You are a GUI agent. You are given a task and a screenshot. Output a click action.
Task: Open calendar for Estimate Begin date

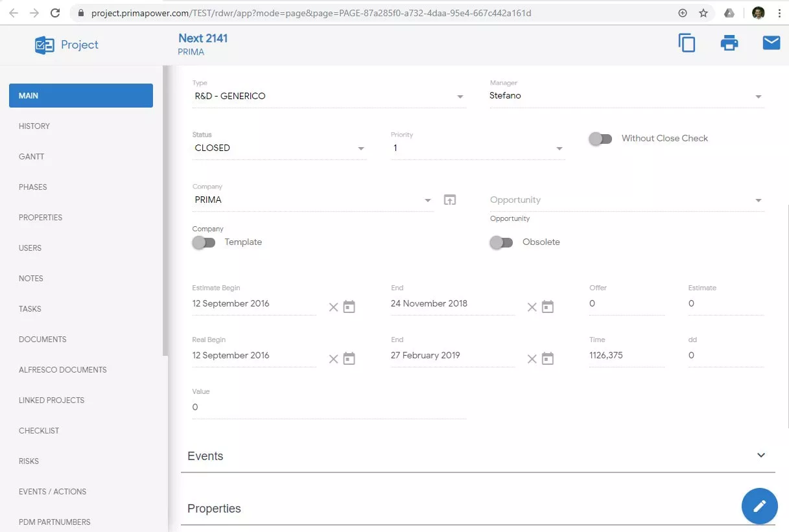point(349,306)
